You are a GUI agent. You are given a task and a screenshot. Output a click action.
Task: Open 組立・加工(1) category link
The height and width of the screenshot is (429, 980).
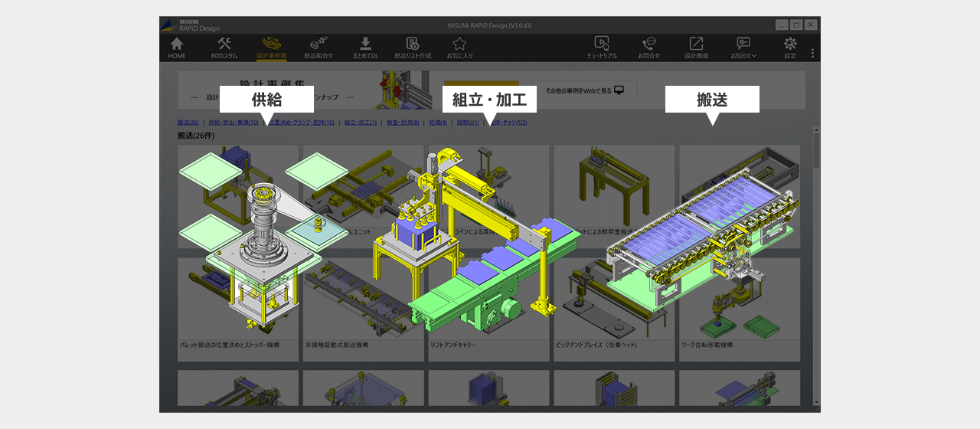(x=360, y=123)
